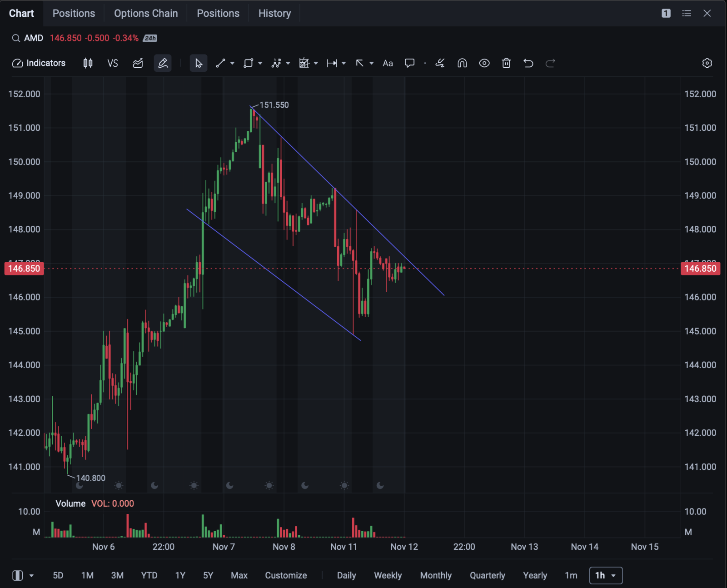
Task: Change the candlestick chart type
Action: (88, 63)
